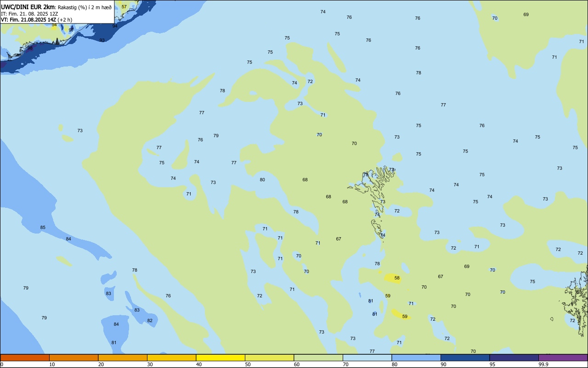Select the bright yellow 40–50 legend swatch

pyautogui.click(x=220, y=357)
